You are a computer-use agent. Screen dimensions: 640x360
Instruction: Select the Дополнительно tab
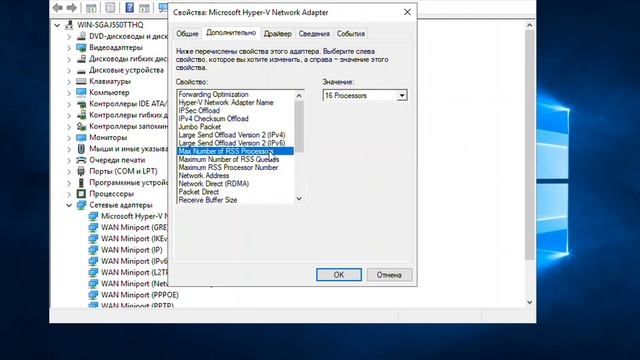click(231, 33)
